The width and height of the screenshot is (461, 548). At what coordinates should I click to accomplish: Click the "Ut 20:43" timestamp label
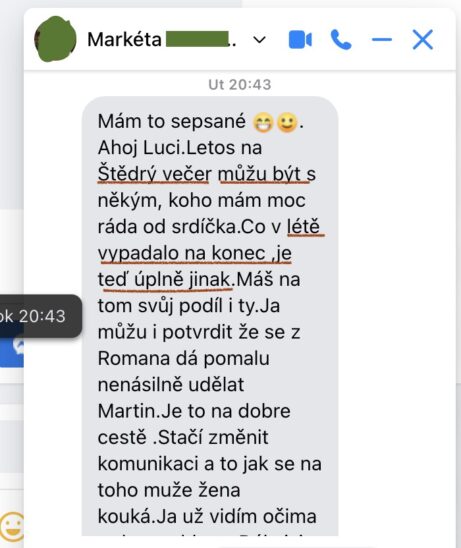pyautogui.click(x=240, y=85)
